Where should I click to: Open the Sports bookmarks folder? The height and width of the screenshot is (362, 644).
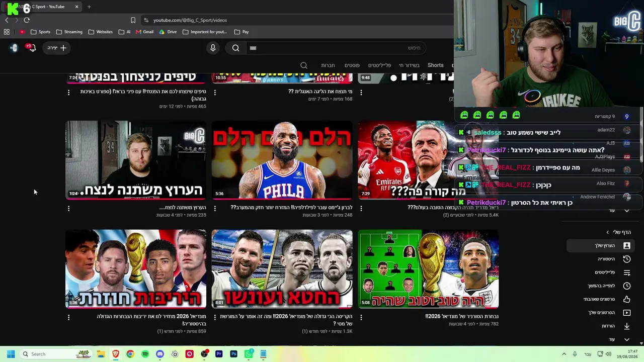pyautogui.click(x=40, y=32)
